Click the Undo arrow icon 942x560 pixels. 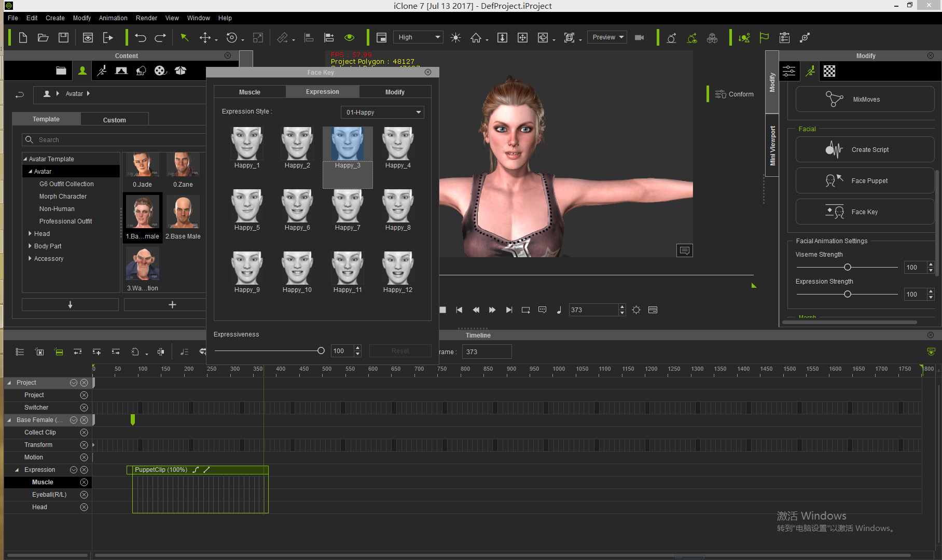click(141, 37)
